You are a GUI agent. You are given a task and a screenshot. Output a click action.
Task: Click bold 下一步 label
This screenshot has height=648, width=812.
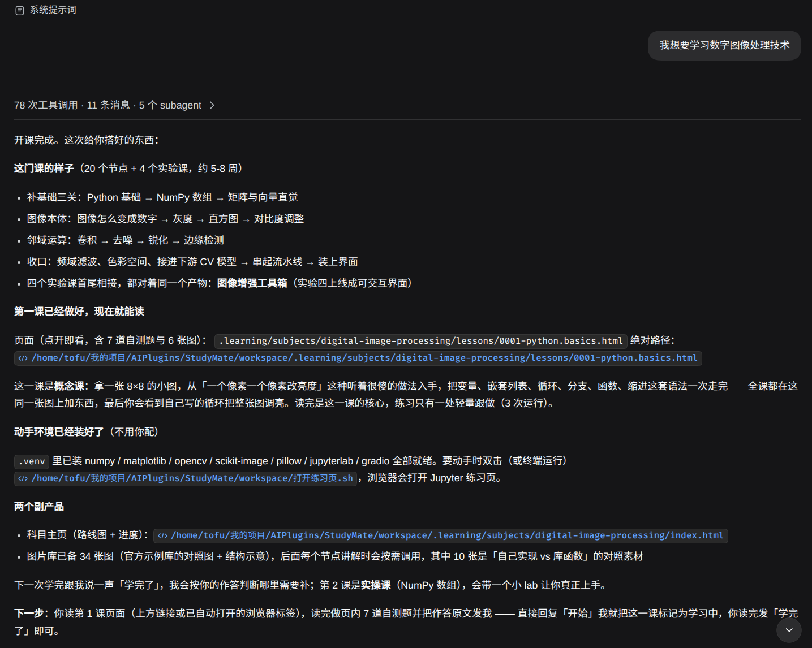tap(29, 614)
